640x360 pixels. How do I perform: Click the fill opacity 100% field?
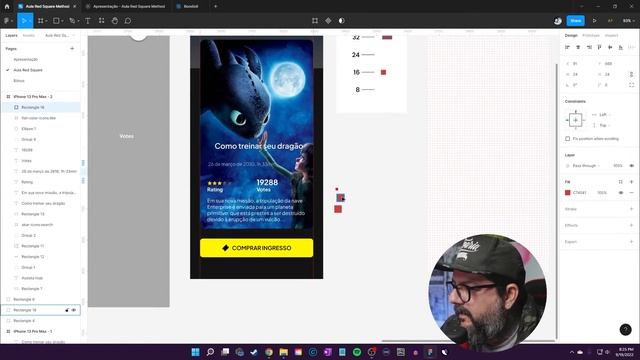tap(602, 193)
